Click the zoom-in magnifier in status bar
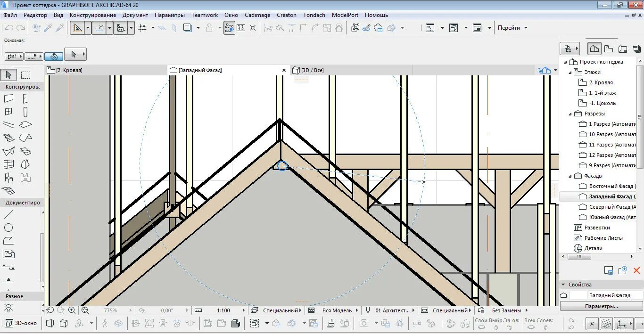This screenshot has height=334, width=644. coord(72,310)
